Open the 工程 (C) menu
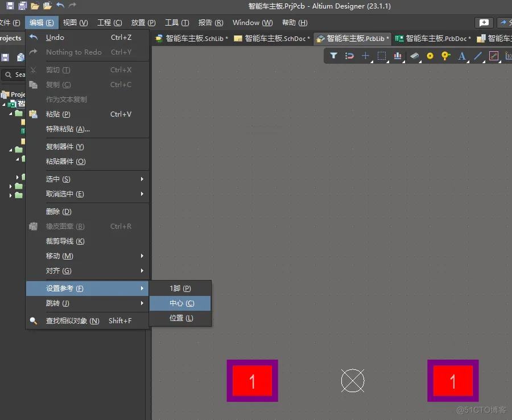This screenshot has height=420, width=512. (109, 23)
